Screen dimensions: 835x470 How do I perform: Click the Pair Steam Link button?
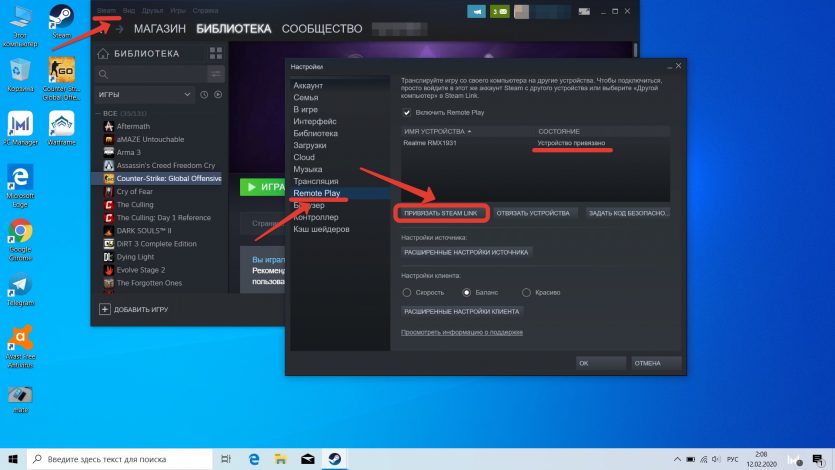tap(440, 213)
